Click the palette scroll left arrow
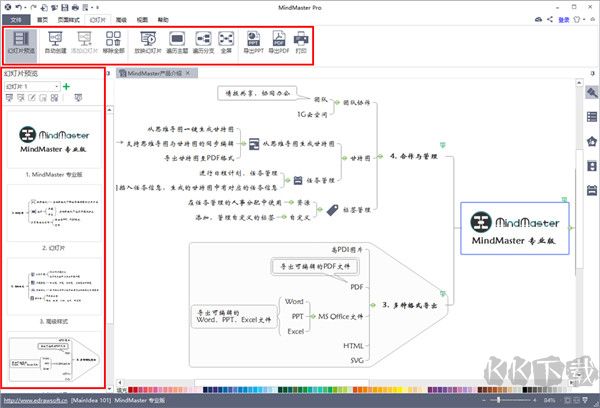Viewport: 600px width, 408px height. [120, 382]
